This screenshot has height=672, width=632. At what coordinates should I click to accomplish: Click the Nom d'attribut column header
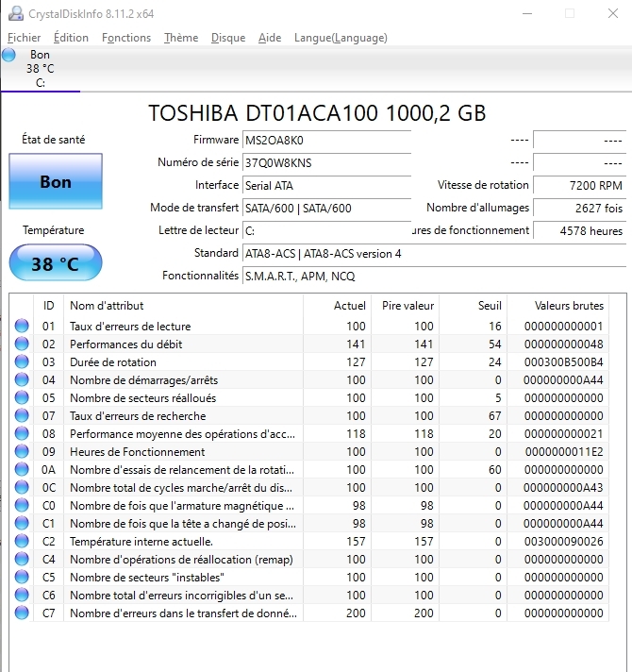click(107, 306)
